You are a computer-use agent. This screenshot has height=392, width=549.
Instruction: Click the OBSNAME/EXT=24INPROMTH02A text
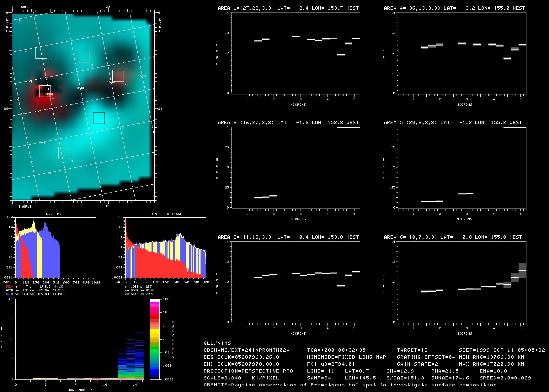click(x=247, y=350)
